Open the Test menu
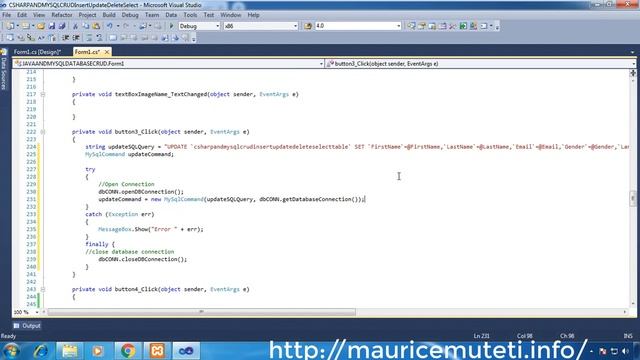Viewport: 640px width, 360px height. [209, 15]
